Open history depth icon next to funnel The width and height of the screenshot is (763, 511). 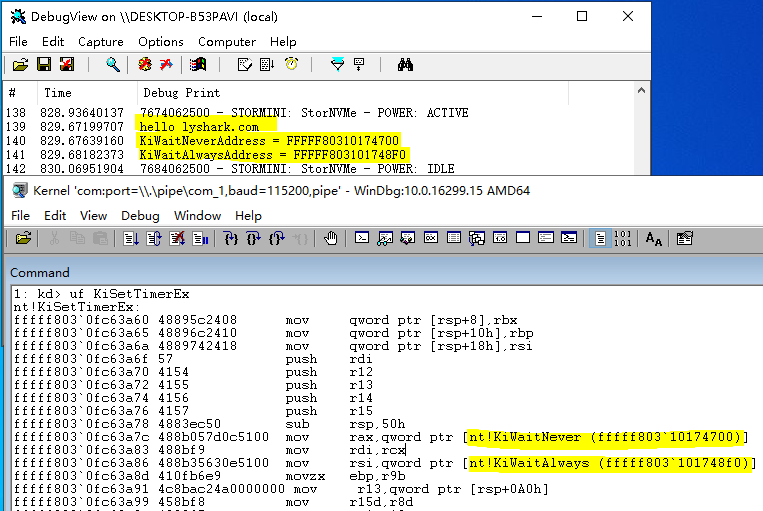tap(359, 64)
